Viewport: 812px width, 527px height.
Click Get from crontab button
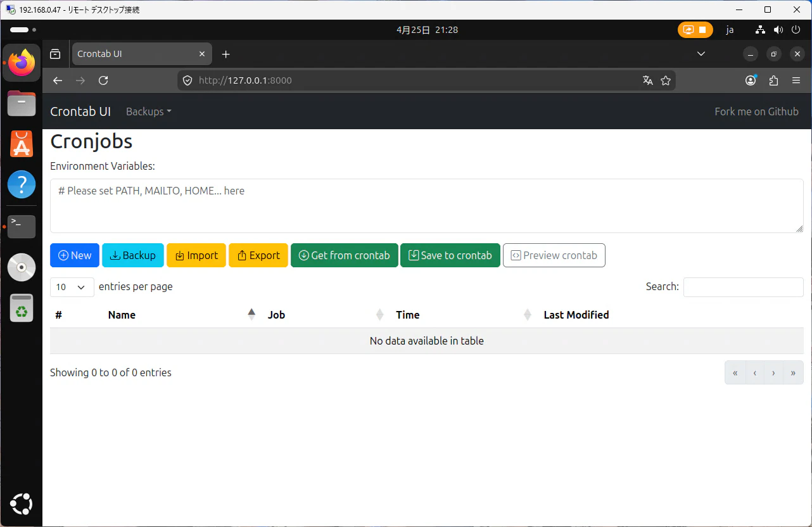click(345, 255)
